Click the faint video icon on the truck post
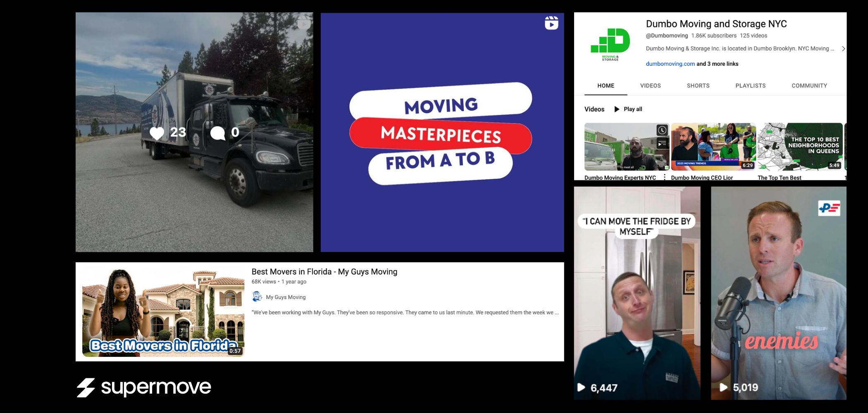Viewport: 868px width, 413px height. click(x=304, y=24)
